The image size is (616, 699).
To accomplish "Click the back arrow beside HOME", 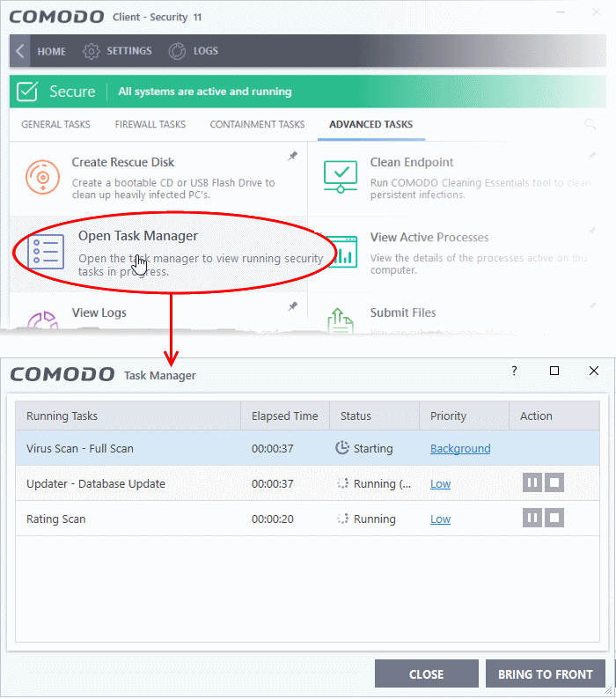I will tap(19, 51).
